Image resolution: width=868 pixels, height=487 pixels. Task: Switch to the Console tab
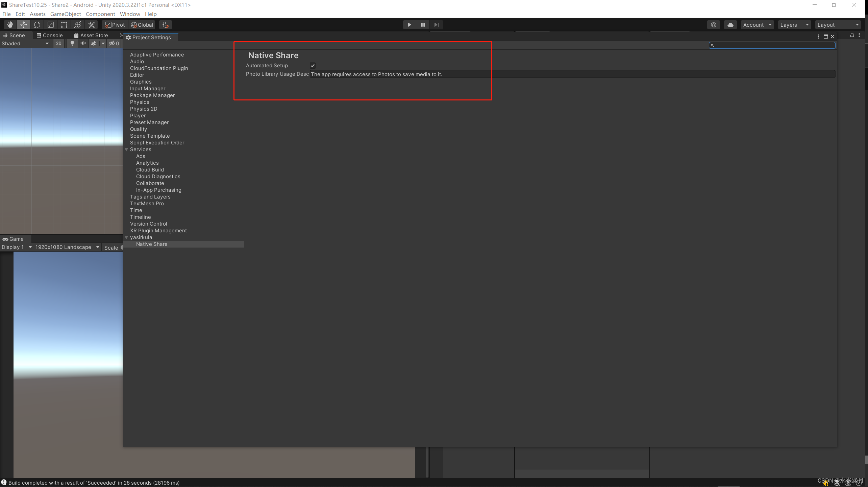(50, 35)
